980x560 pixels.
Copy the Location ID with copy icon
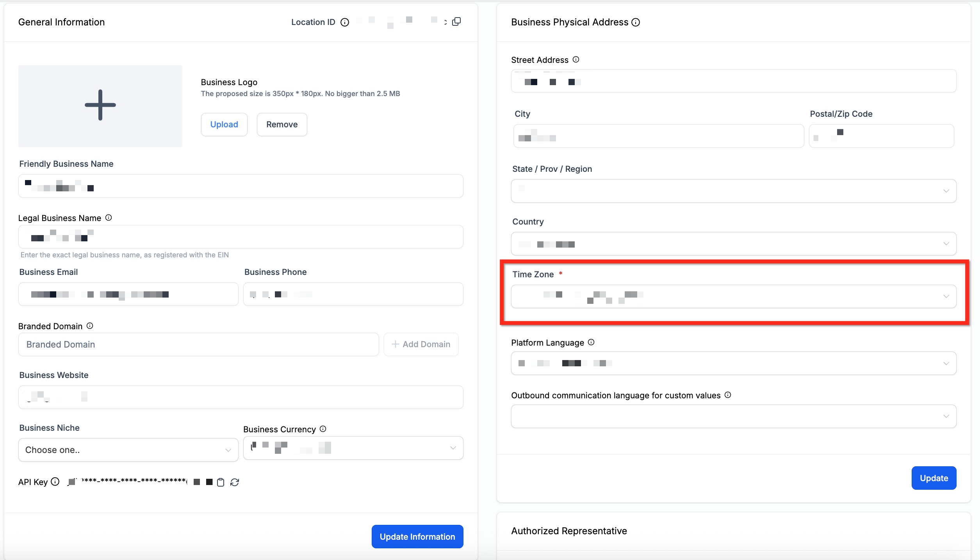click(x=456, y=22)
